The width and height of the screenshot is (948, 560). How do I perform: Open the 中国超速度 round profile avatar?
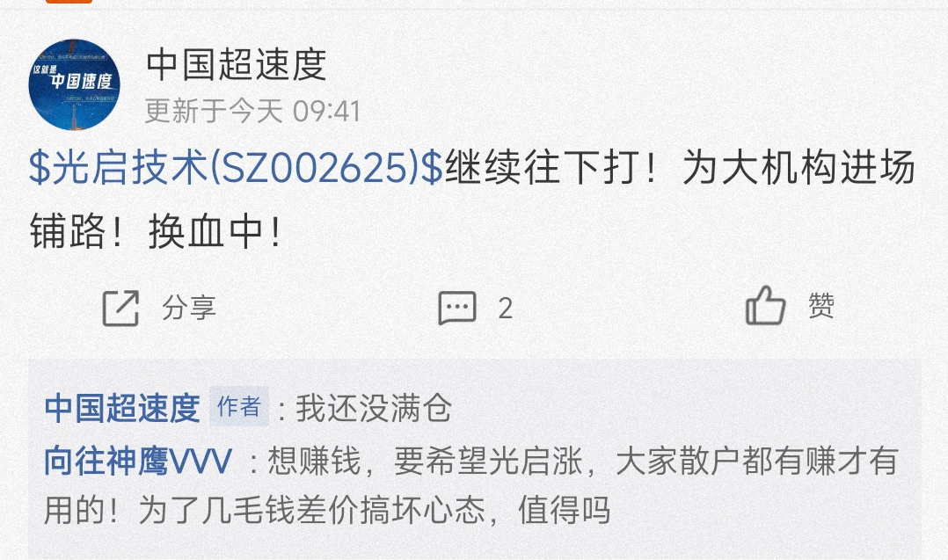(74, 84)
